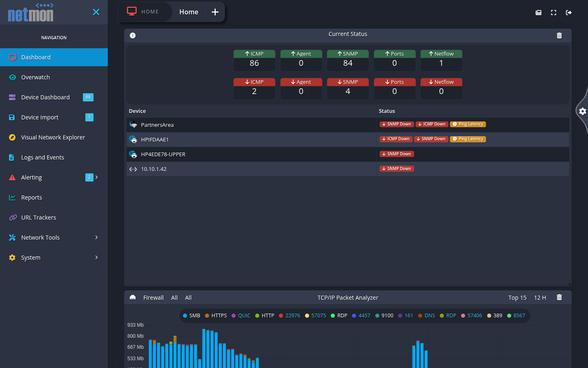This screenshot has width=588, height=368.
Task: Toggle the 9100 legend series
Action: [384, 316]
